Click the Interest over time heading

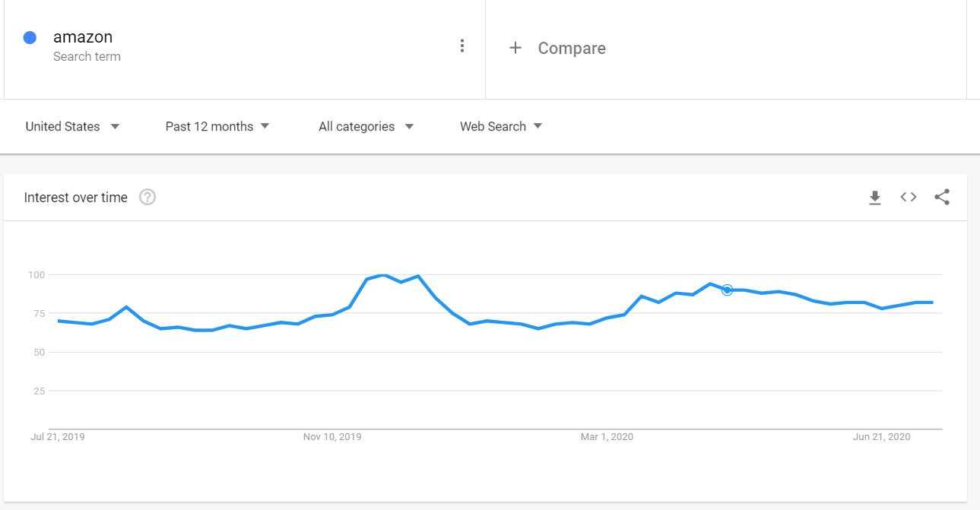coord(76,198)
